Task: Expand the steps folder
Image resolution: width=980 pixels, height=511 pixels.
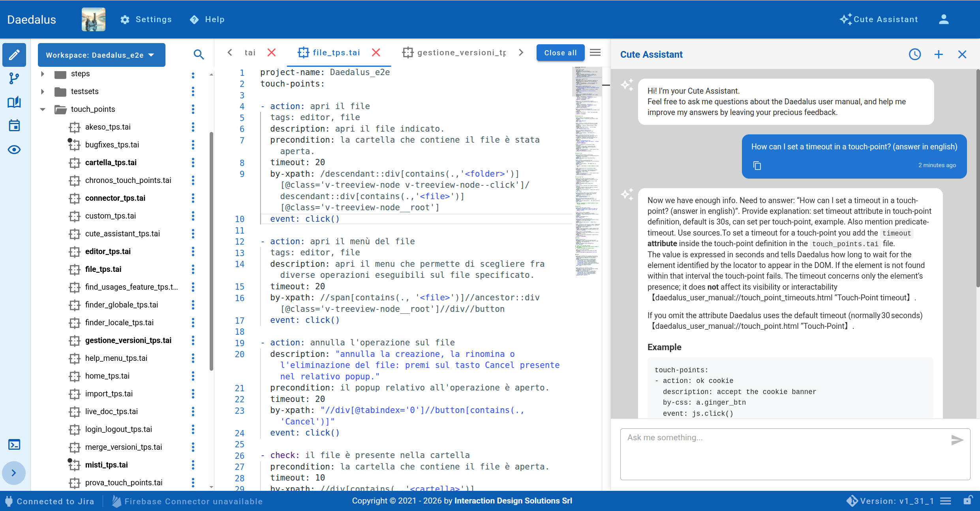Action: point(43,74)
